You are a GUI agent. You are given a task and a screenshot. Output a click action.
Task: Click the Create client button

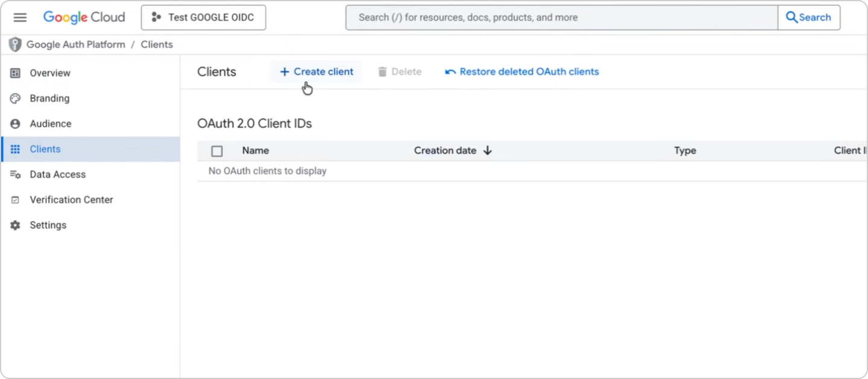pos(316,71)
